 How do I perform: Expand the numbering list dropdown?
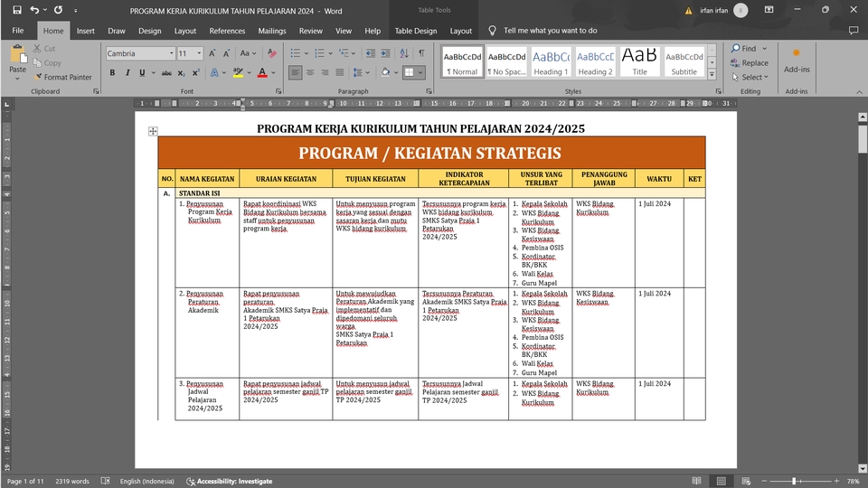pyautogui.click(x=331, y=53)
